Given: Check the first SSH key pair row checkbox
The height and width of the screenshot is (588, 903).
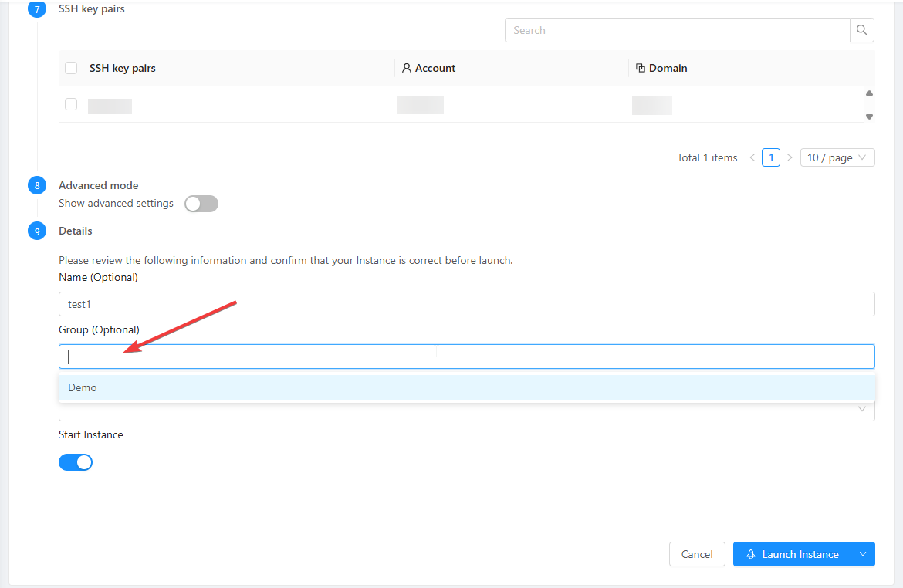Looking at the screenshot, I should (x=71, y=104).
